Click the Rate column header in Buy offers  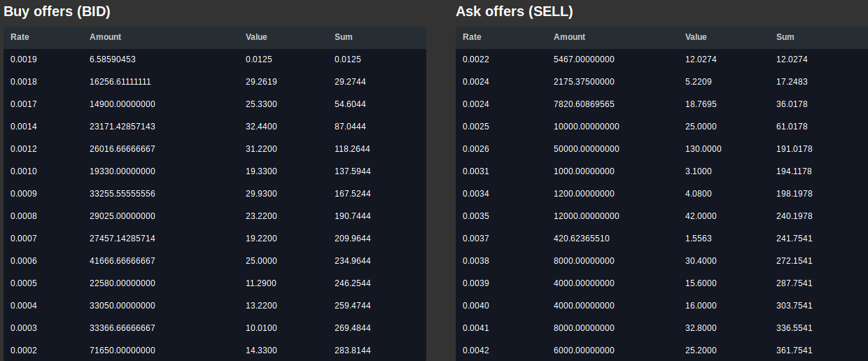coord(20,37)
